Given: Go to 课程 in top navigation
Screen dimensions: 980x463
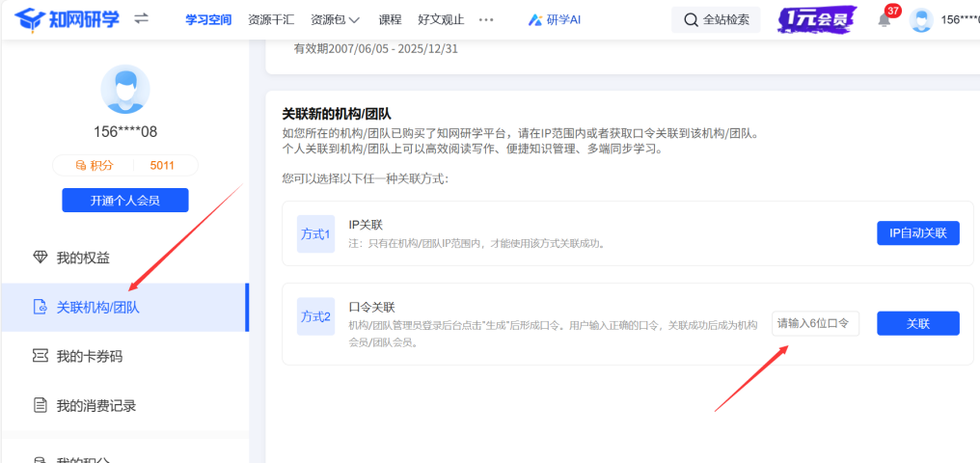Looking at the screenshot, I should (x=390, y=19).
